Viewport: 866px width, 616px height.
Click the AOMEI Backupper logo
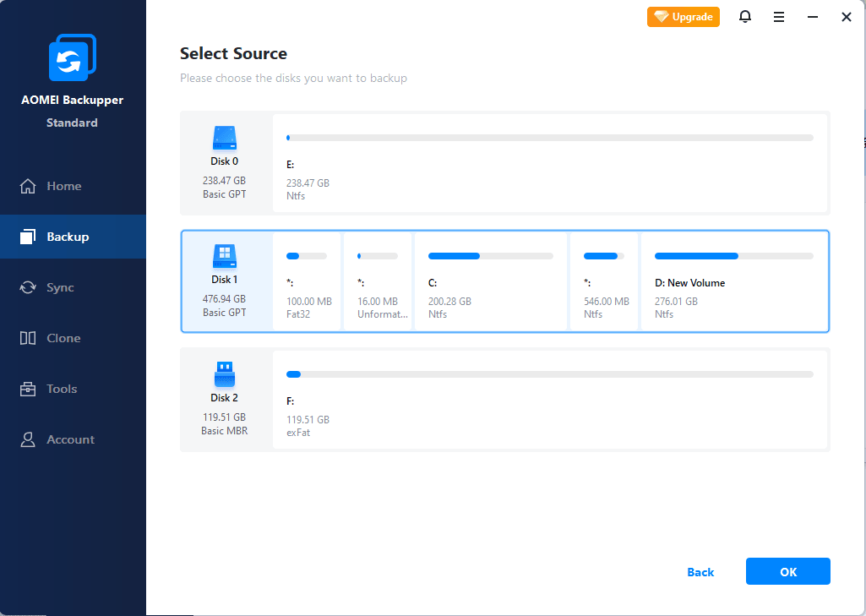point(72,57)
